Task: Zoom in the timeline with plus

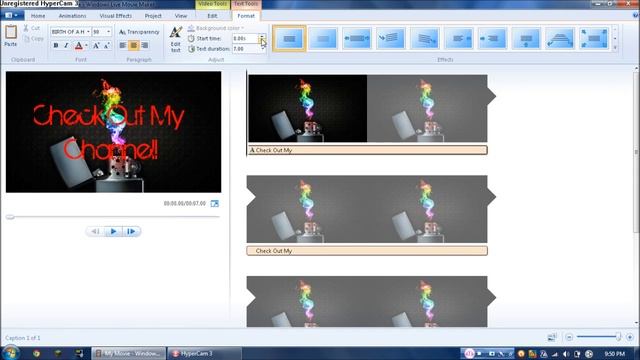Action: pos(630,337)
